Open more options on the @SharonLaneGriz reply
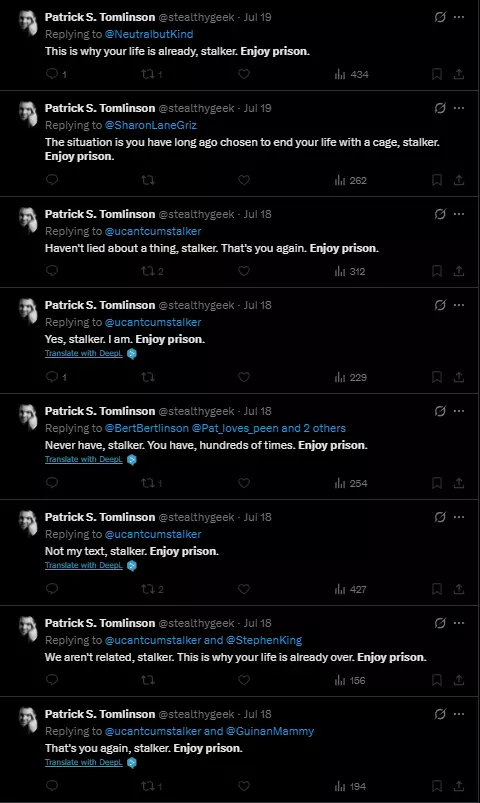 point(459,108)
